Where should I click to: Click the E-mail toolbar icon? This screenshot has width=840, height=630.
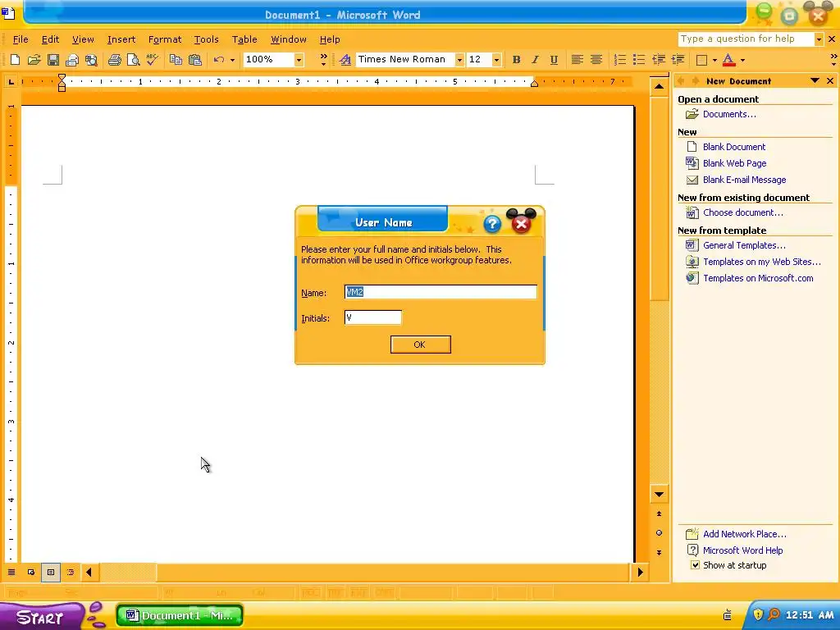click(72, 59)
